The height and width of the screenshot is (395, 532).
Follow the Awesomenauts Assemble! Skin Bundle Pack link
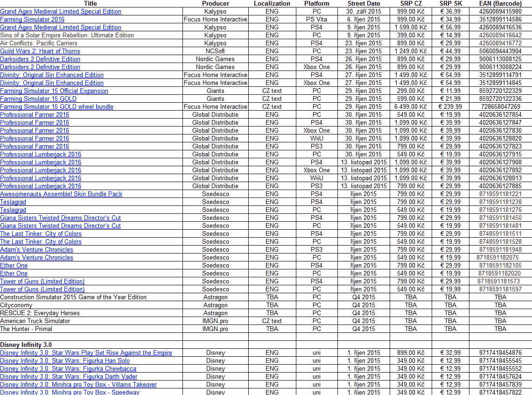pos(61,194)
